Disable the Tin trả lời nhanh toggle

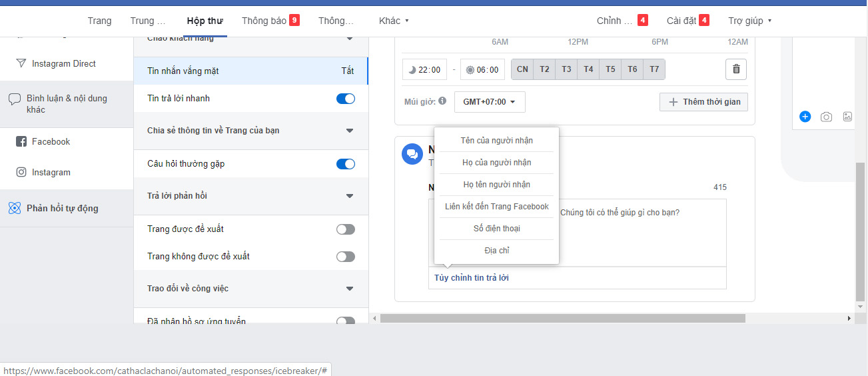346,99
